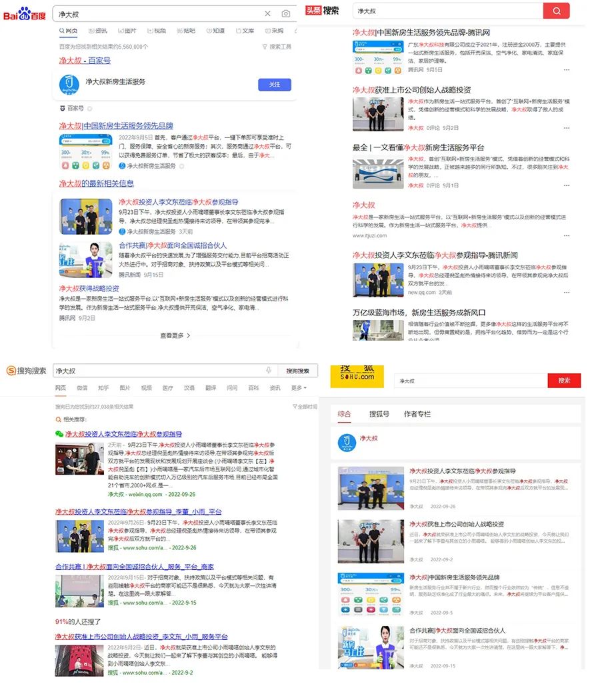Screen dimensions: 594x700
Task: Open more options for the www.itjuzi.com result
Action: coord(566,235)
